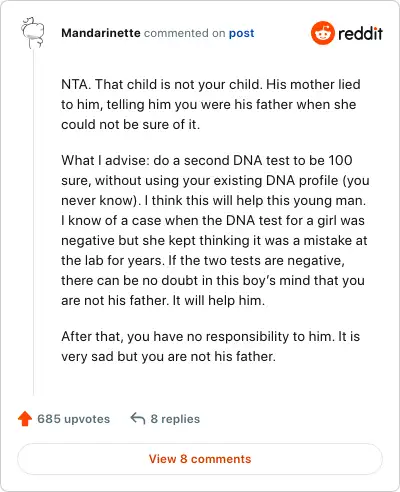
Task: Click the orange Reddit Snoo logo
Action: (322, 33)
